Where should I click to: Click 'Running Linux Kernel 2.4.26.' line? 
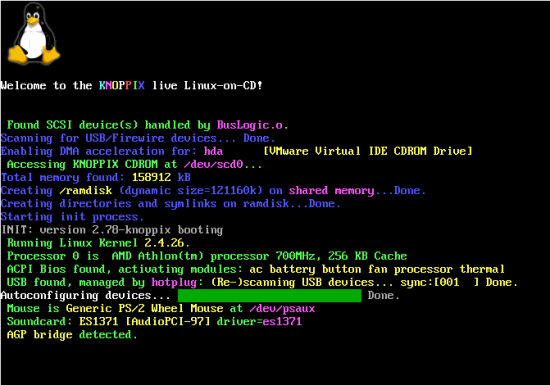(x=98, y=243)
